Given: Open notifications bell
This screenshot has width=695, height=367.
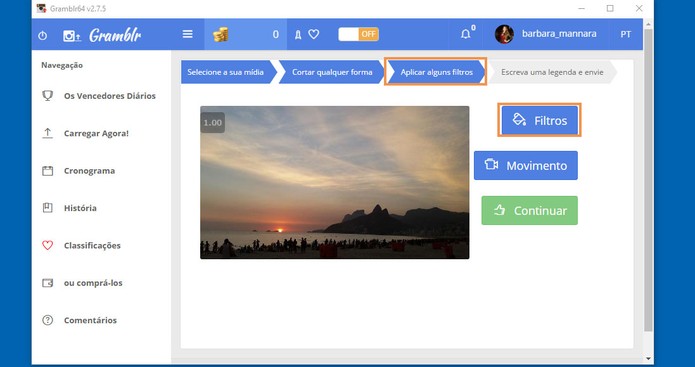Looking at the screenshot, I should 465,34.
